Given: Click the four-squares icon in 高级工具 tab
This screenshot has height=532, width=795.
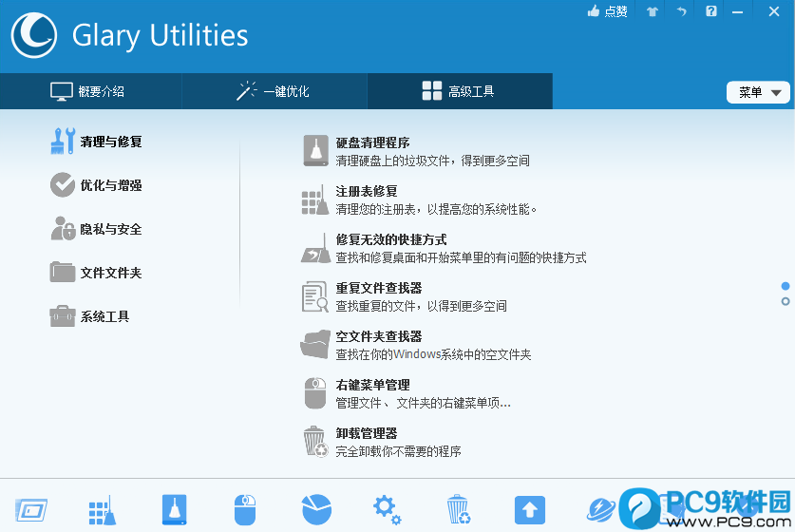Looking at the screenshot, I should tap(432, 91).
